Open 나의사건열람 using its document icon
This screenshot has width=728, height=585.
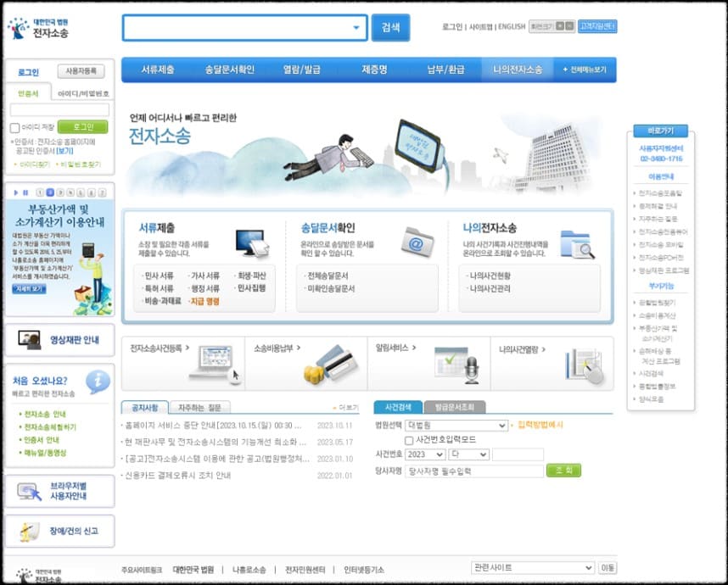click(581, 362)
